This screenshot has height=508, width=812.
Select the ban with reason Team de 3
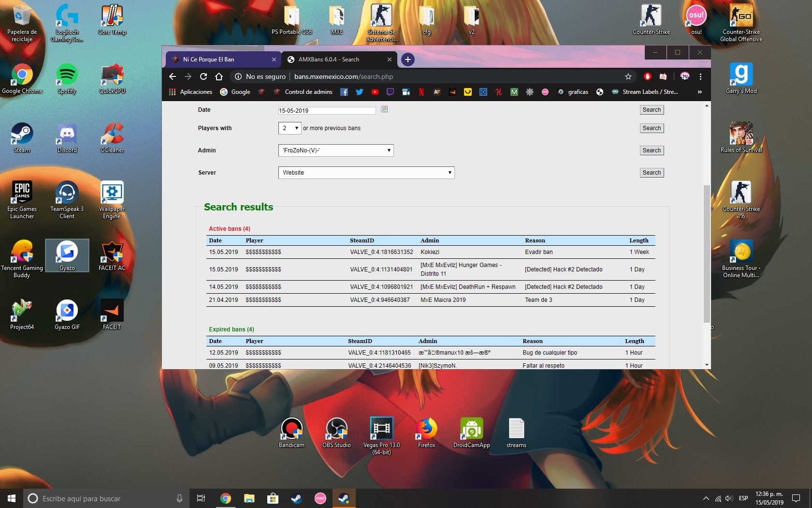(431, 300)
